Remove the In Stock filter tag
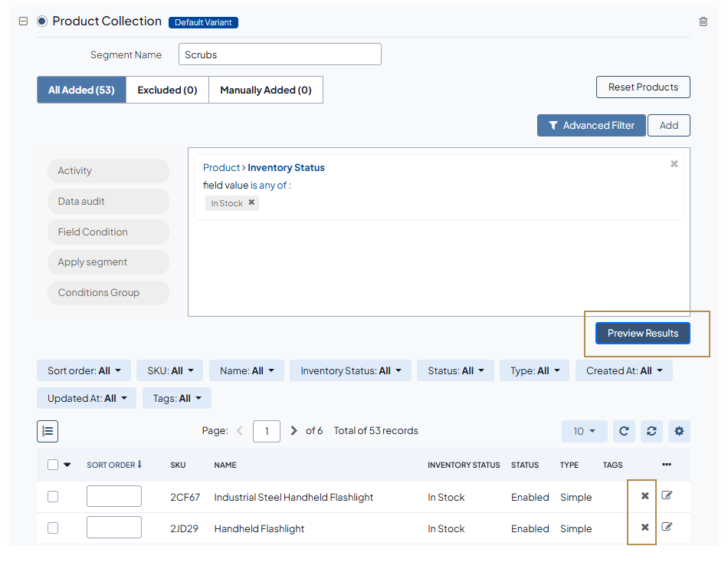 [x=251, y=203]
